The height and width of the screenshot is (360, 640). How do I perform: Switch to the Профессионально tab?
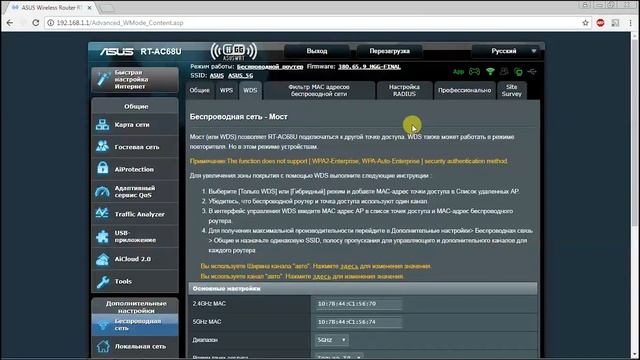click(x=464, y=90)
